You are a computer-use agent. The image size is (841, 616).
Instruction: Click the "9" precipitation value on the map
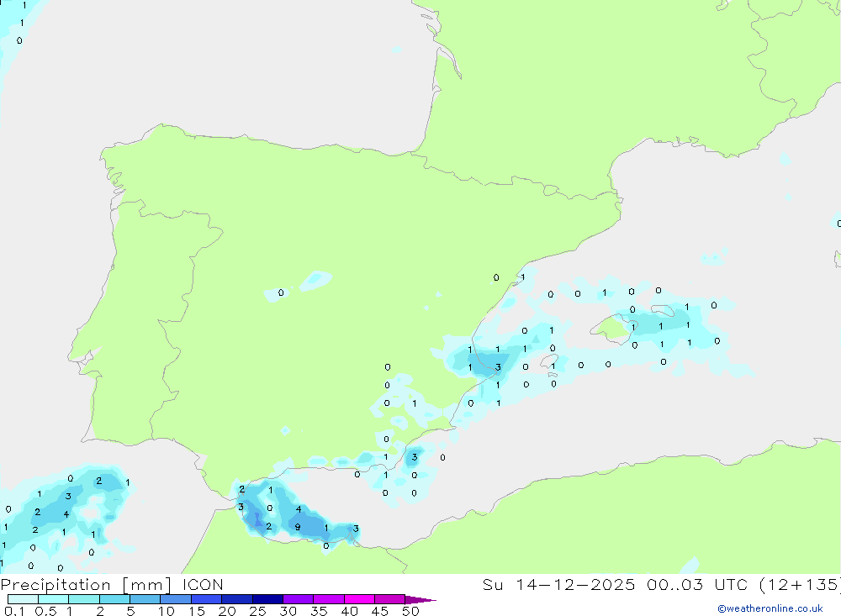[298, 527]
